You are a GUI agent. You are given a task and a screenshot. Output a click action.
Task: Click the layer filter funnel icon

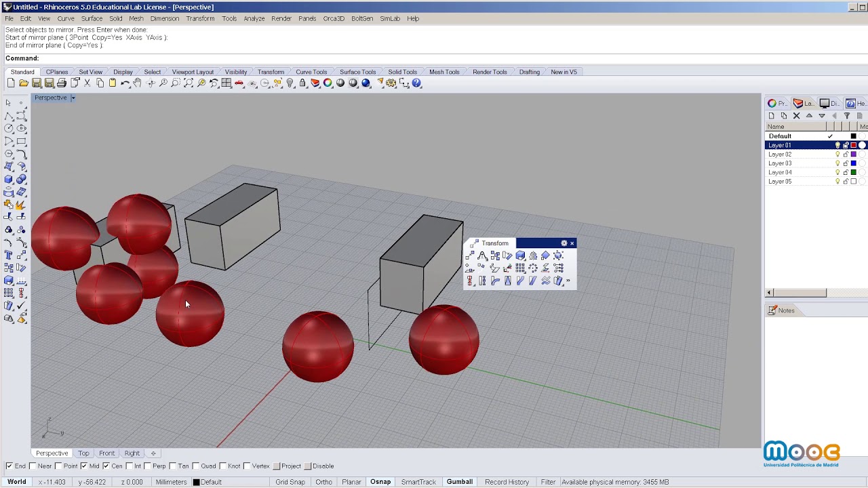[x=847, y=116]
